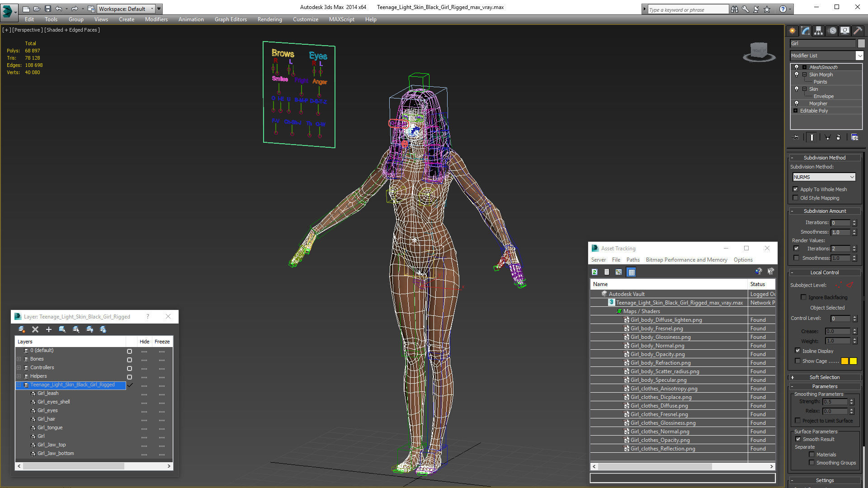This screenshot has height=488, width=868.
Task: Click Highlight Selected Objects' Layers icon
Action: (76, 329)
